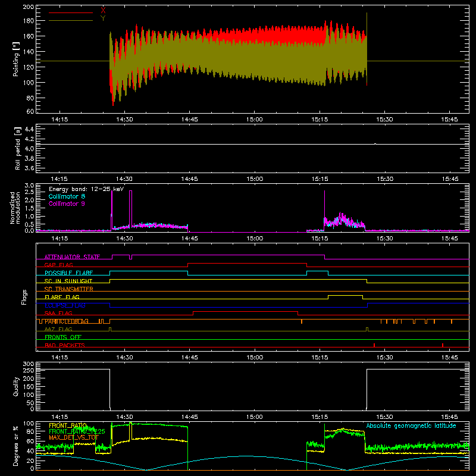This screenshot has height=476, width=476.
Task: Click the 3.6 tick on Roll period axis
Action: [x=29, y=168]
